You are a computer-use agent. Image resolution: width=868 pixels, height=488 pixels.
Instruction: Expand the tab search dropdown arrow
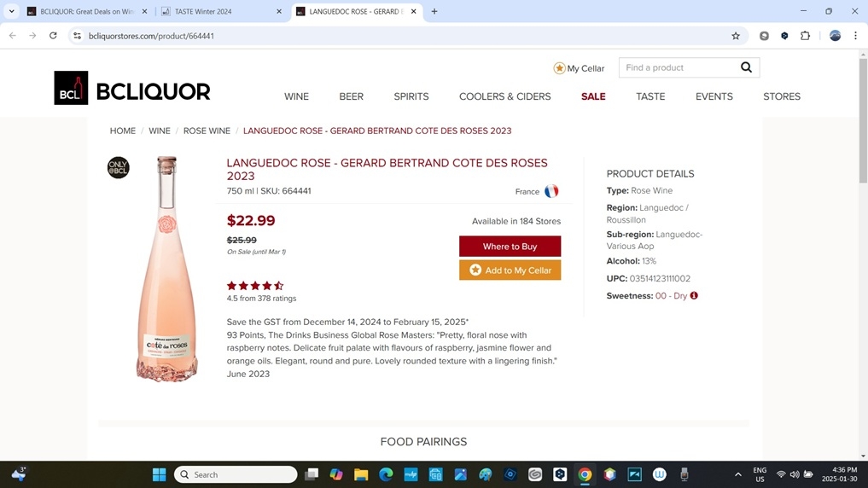point(11,11)
